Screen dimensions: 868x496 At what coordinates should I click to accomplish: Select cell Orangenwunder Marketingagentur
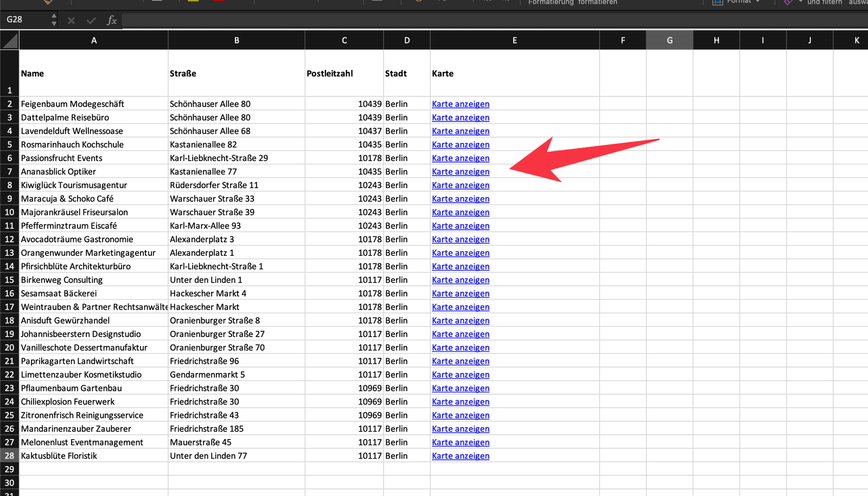click(94, 253)
